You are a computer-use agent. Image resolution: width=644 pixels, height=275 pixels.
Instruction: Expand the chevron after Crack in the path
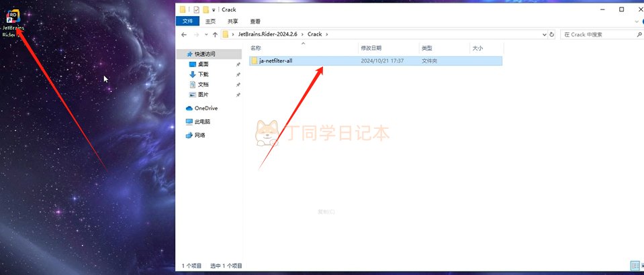click(x=327, y=34)
